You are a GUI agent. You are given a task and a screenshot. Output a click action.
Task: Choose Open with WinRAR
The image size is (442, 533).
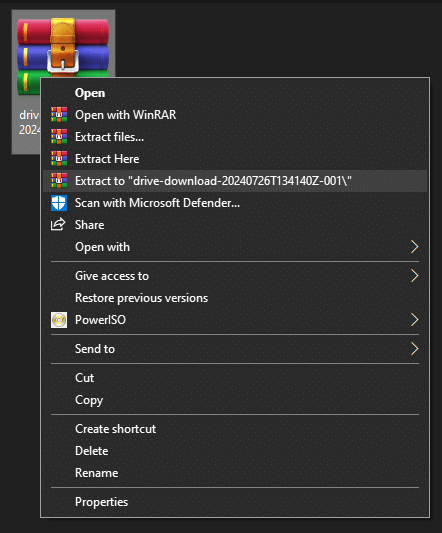coord(235,115)
